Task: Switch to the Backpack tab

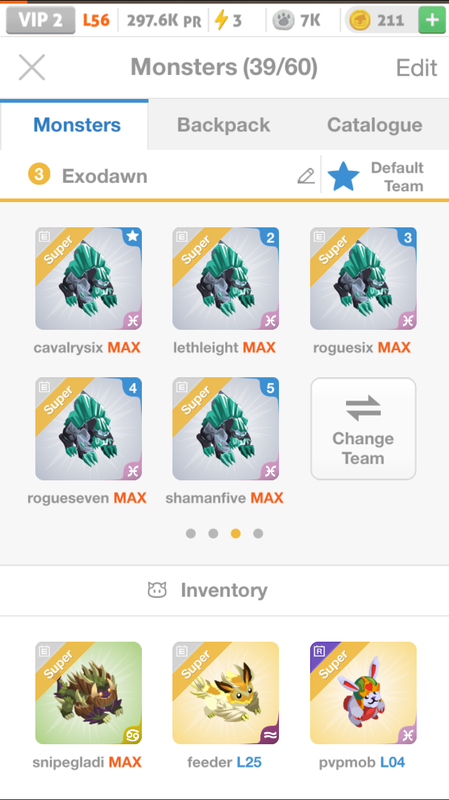Action: tap(223, 125)
